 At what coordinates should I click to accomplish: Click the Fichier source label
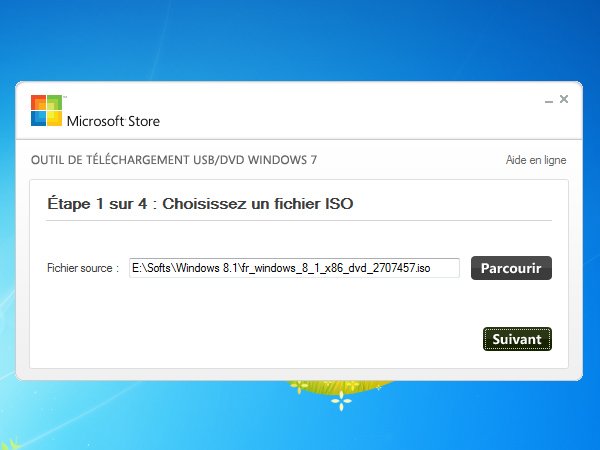click(x=83, y=268)
